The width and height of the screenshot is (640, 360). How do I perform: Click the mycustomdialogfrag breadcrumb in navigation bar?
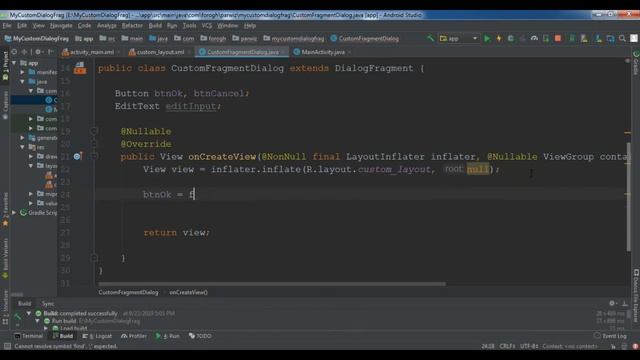point(293,38)
